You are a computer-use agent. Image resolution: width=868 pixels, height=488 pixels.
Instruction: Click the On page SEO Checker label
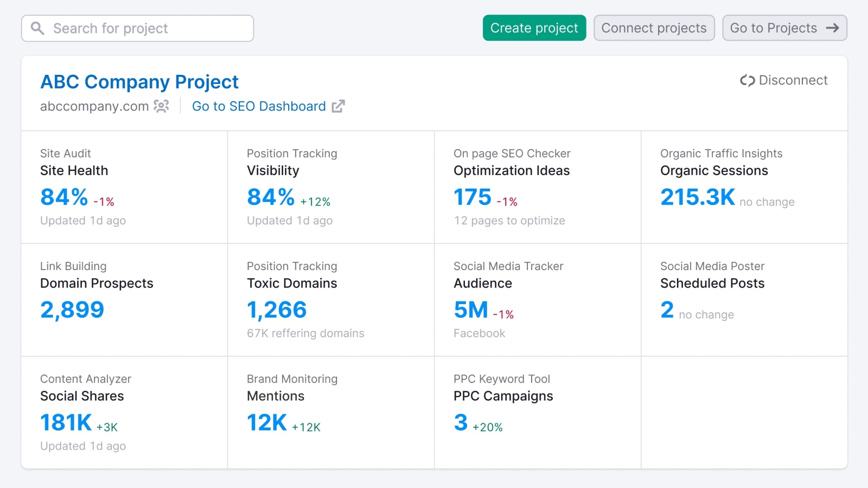point(512,153)
